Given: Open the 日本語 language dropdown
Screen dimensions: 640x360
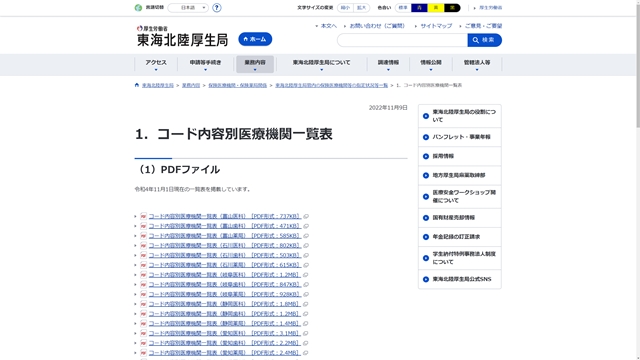Looking at the screenshot, I should coord(188,8).
